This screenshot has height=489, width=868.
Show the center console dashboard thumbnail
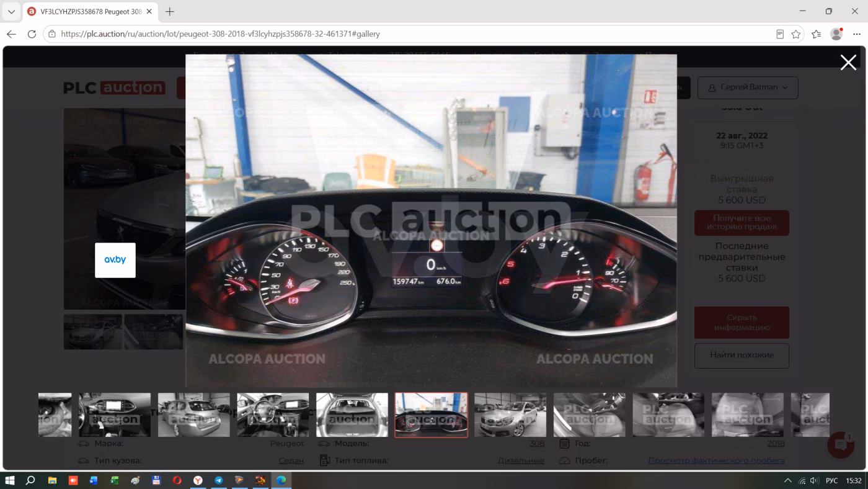(x=115, y=415)
